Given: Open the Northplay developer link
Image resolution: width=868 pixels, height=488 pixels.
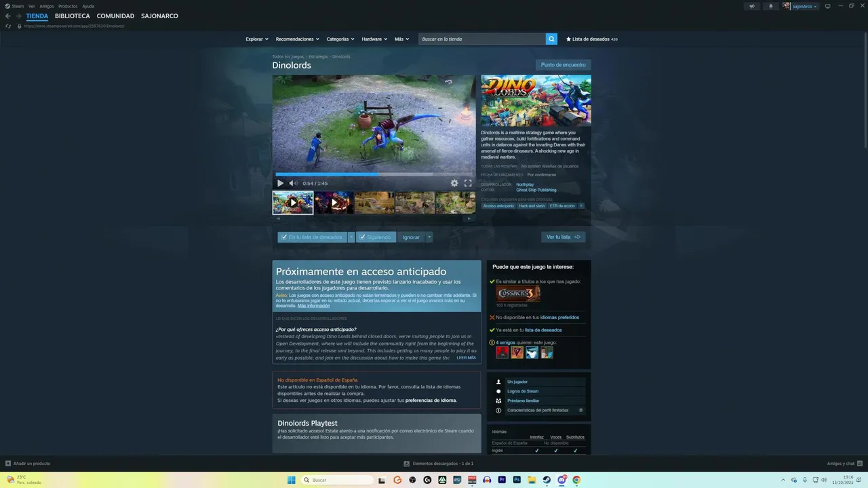Looking at the screenshot, I should [x=525, y=184].
